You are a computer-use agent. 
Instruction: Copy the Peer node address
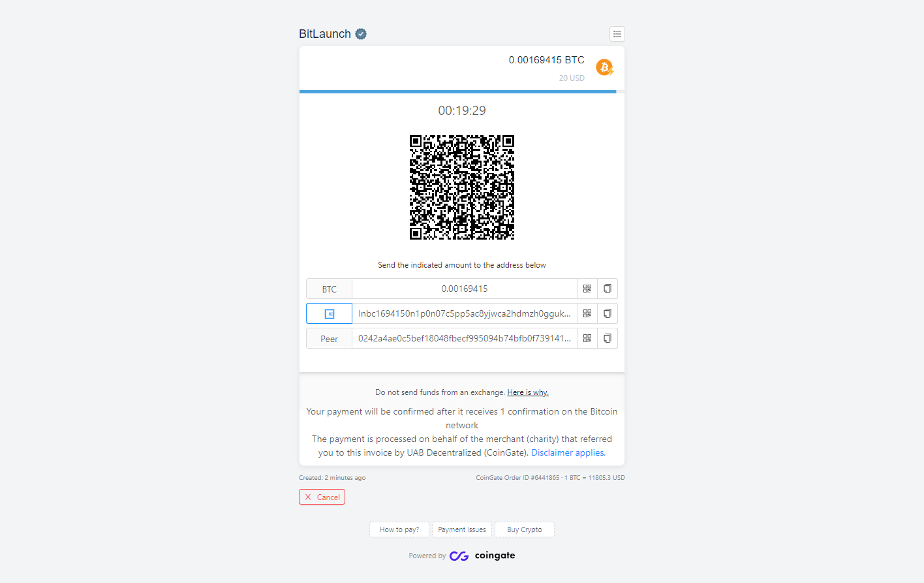608,338
